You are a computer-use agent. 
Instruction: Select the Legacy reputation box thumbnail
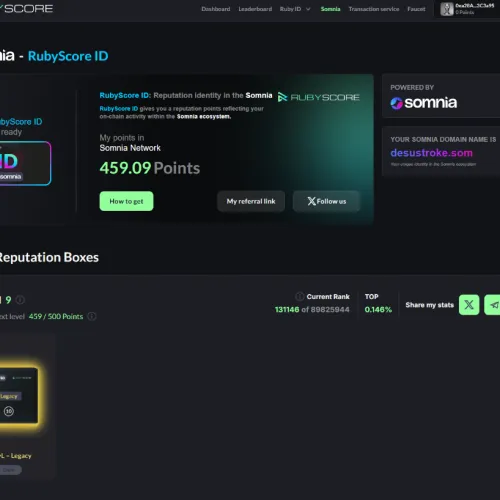click(x=18, y=396)
